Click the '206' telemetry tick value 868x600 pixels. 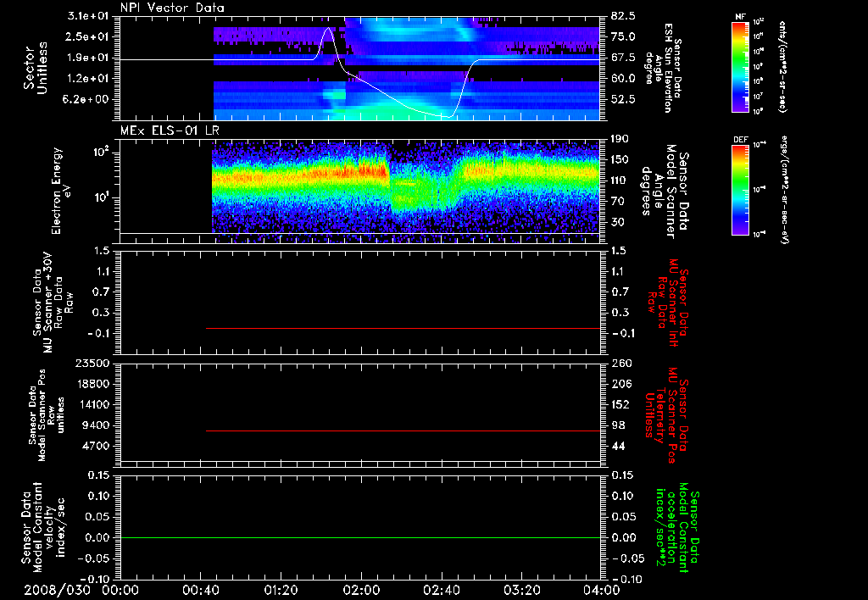click(621, 384)
